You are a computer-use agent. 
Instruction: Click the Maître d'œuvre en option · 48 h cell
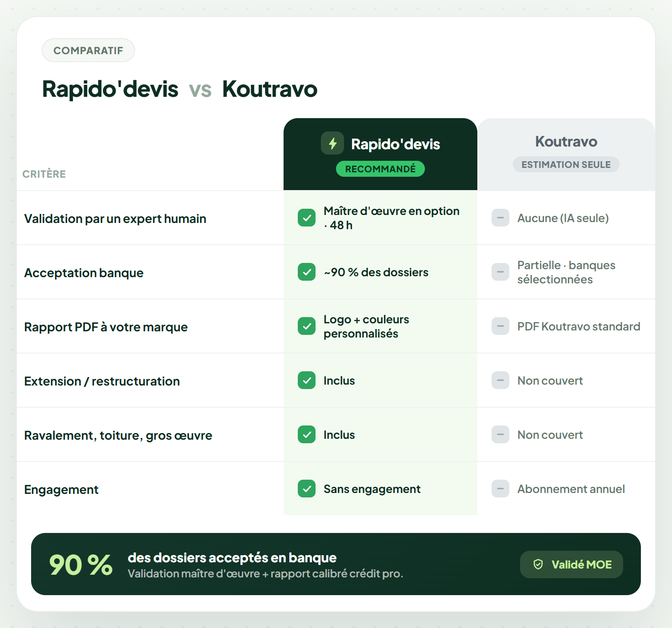[392, 218]
